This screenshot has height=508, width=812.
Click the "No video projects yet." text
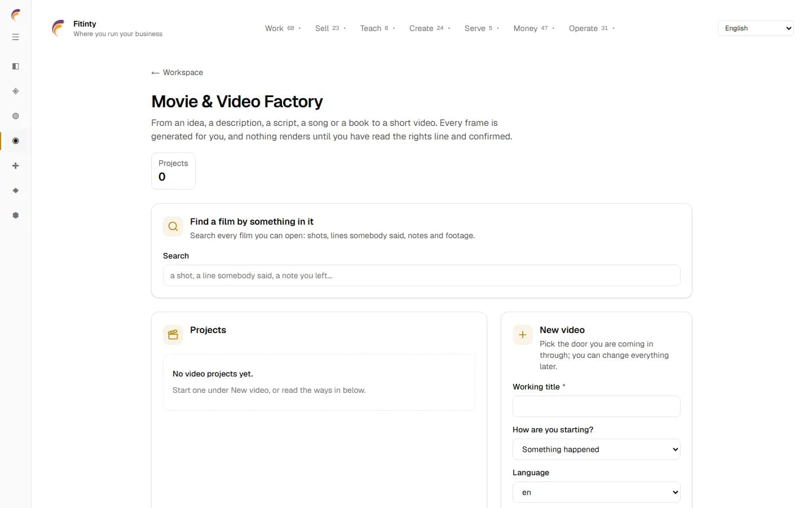(x=213, y=374)
